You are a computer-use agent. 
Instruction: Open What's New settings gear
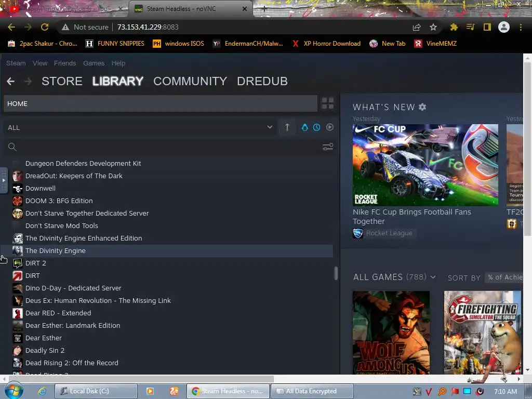tap(422, 107)
